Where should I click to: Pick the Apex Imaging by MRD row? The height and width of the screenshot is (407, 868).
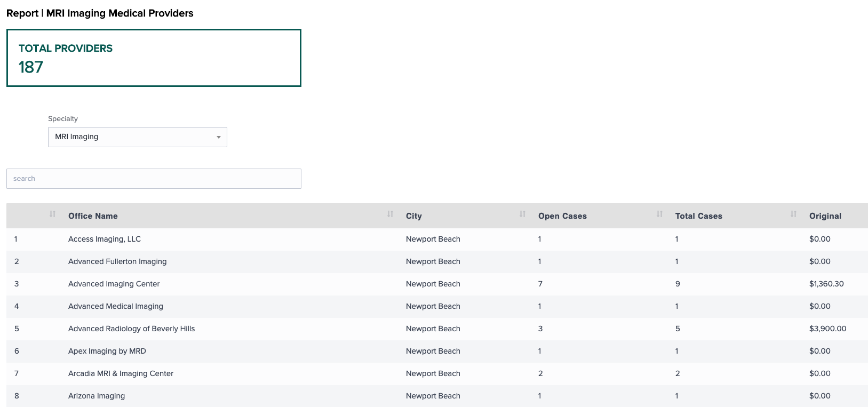[x=107, y=351]
